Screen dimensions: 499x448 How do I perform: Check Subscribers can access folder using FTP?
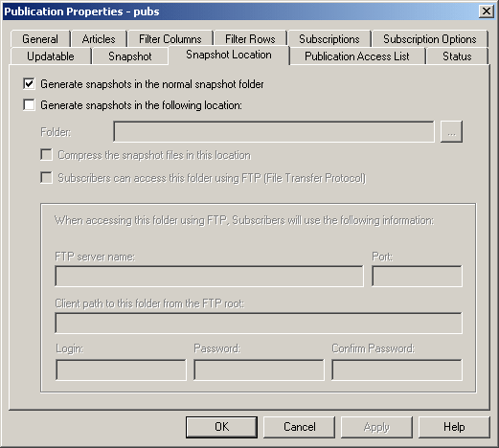pos(47,178)
